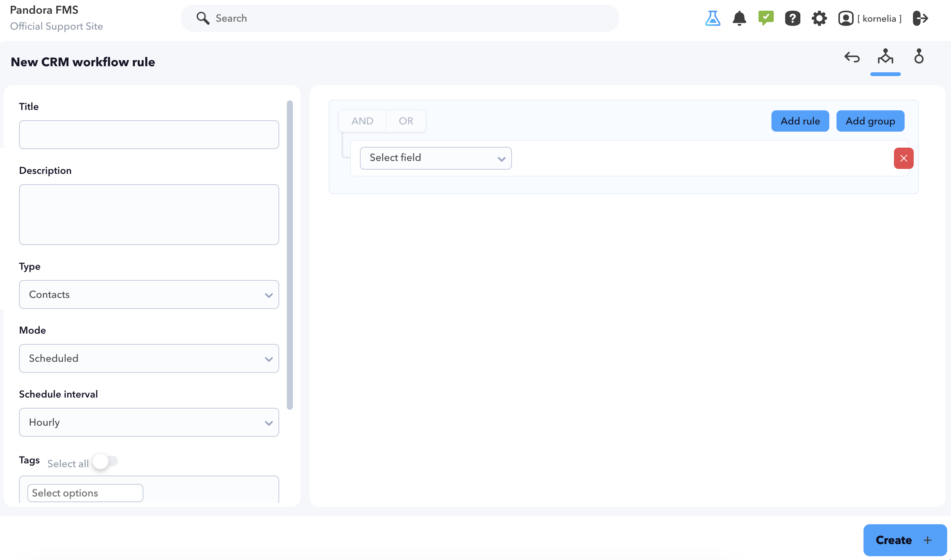Image resolution: width=951 pixels, height=560 pixels.
Task: Open the settings gear icon
Action: coord(819,18)
